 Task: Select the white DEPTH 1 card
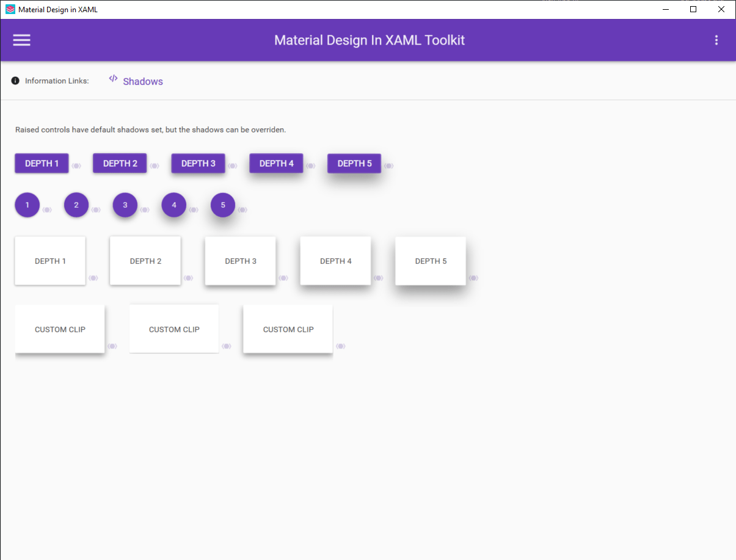click(50, 261)
